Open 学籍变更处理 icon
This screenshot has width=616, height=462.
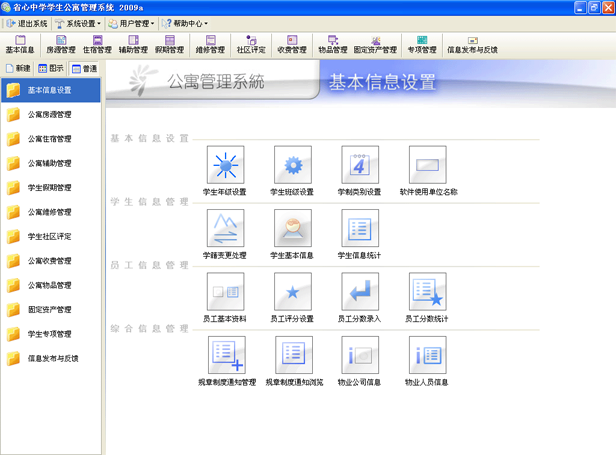[x=225, y=228]
